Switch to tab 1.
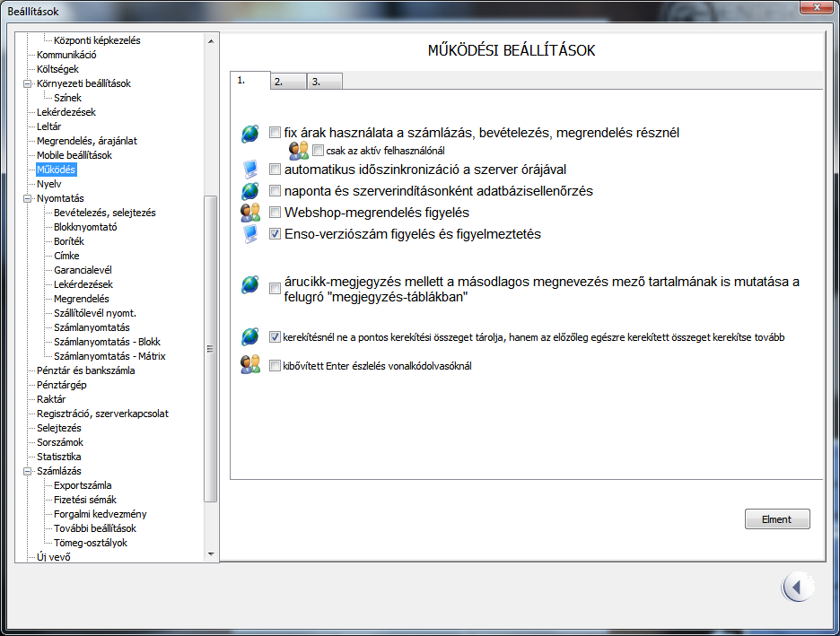The image size is (840, 636). 250,81
